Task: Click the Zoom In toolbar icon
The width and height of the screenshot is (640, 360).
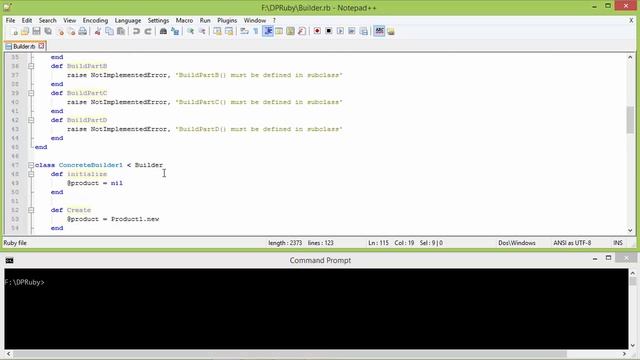Action: click(191, 31)
